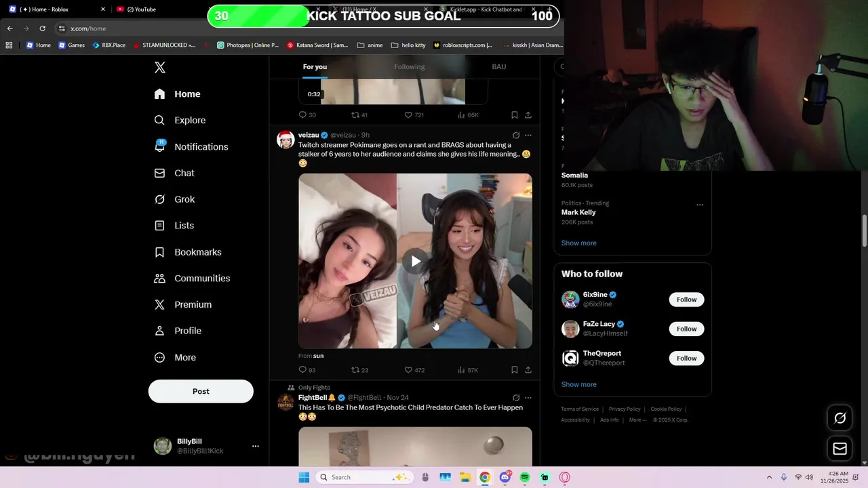
Task: Open Notifications bell in sidebar
Action: coord(160,146)
